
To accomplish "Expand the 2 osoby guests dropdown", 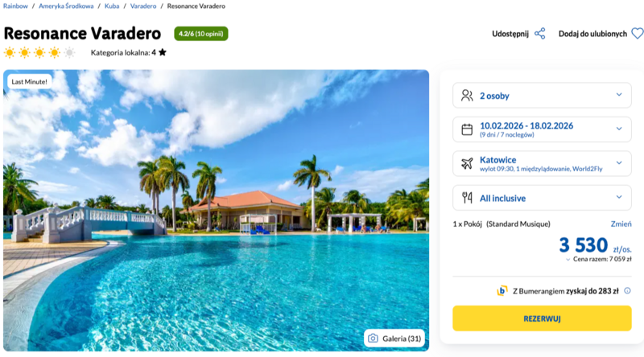I will point(618,96).
